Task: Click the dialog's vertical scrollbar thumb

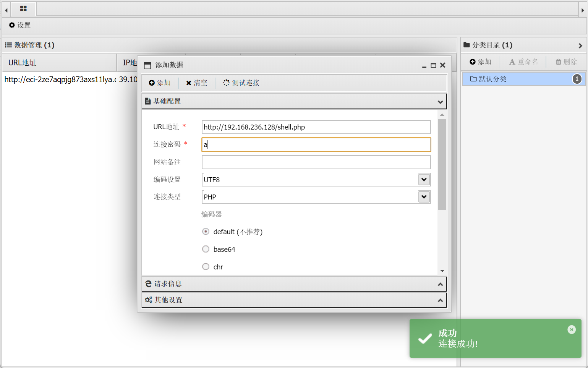Action: click(442, 164)
